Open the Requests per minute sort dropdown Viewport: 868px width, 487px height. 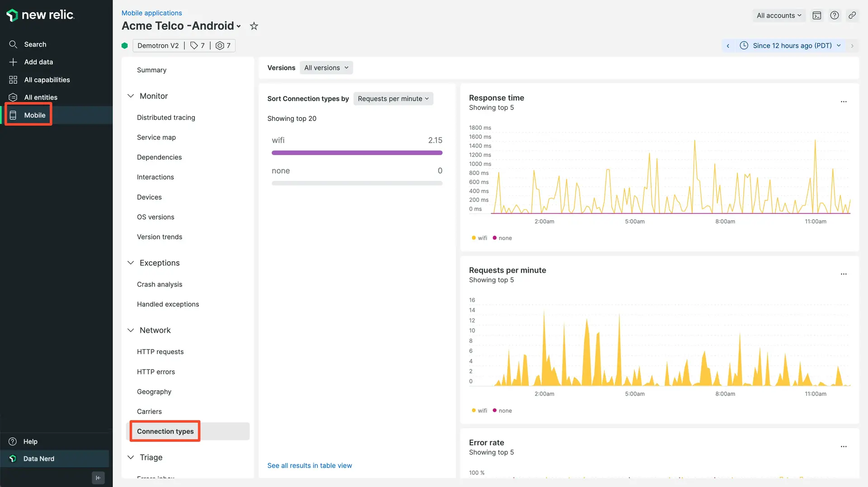click(x=393, y=99)
